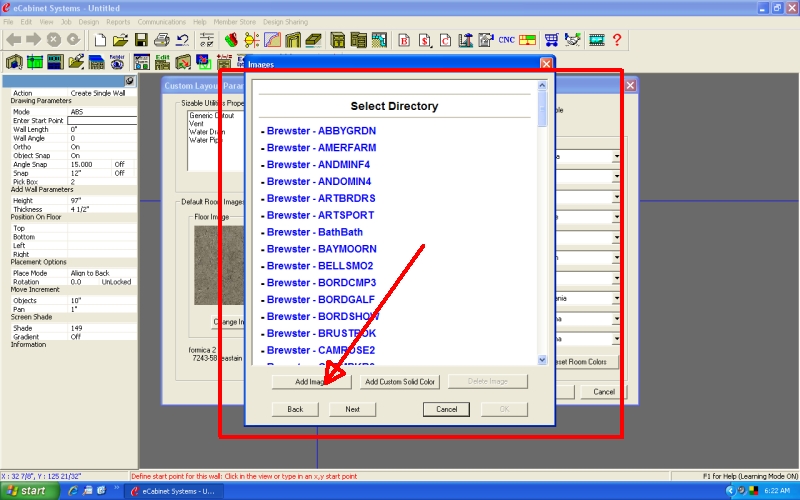Toggle the Object Snap On value
Image resolution: width=800 pixels, height=500 pixels.
click(76, 156)
